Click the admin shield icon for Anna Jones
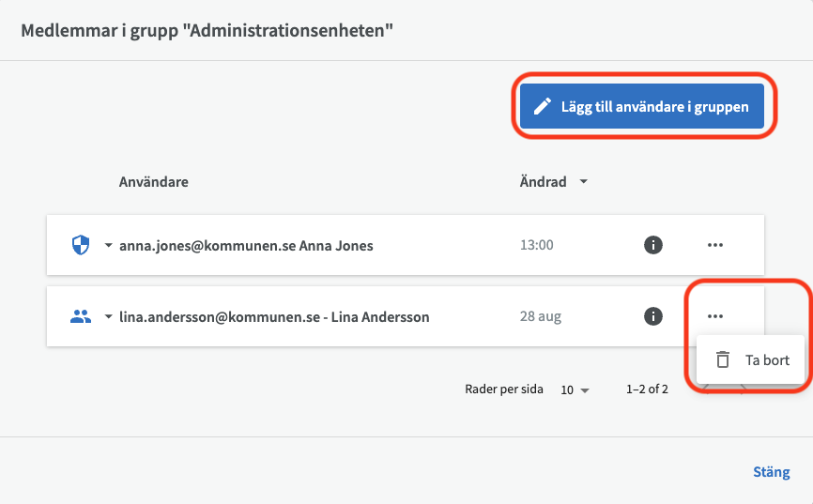813x504 pixels. tap(81, 246)
